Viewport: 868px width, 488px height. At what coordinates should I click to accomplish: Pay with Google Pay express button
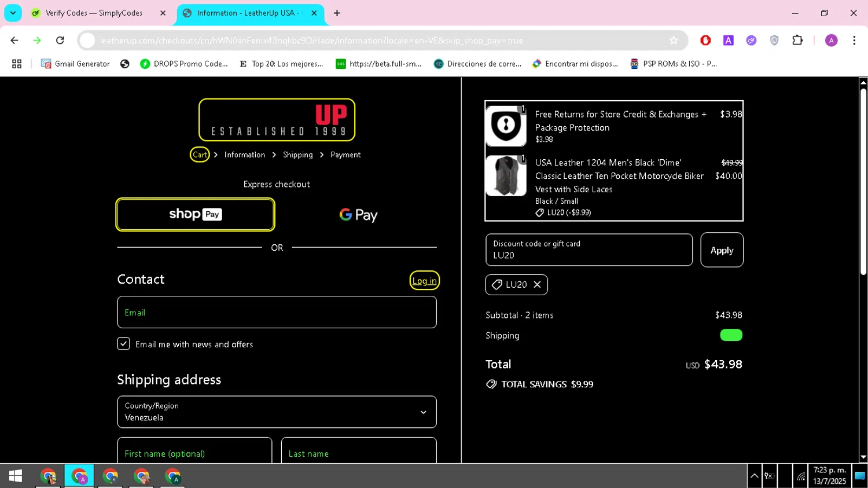click(358, 215)
